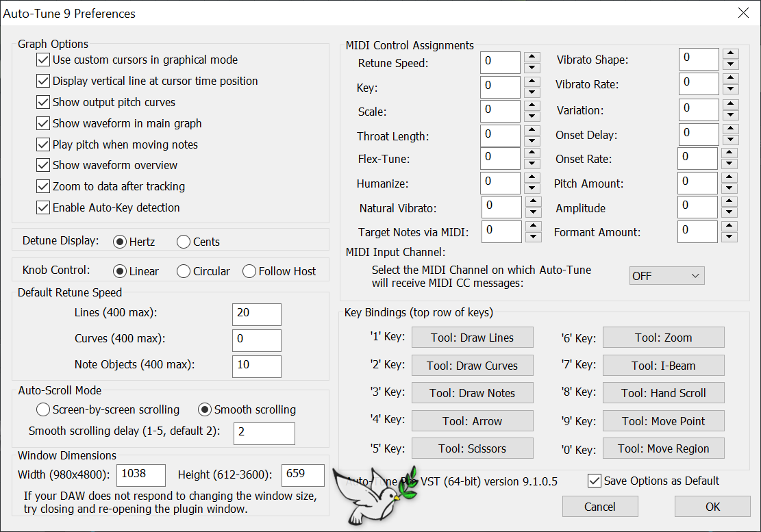761x532 pixels.
Task: Decrease Pitch Amount MIDI value down arrow
Action: pyautogui.click(x=729, y=188)
